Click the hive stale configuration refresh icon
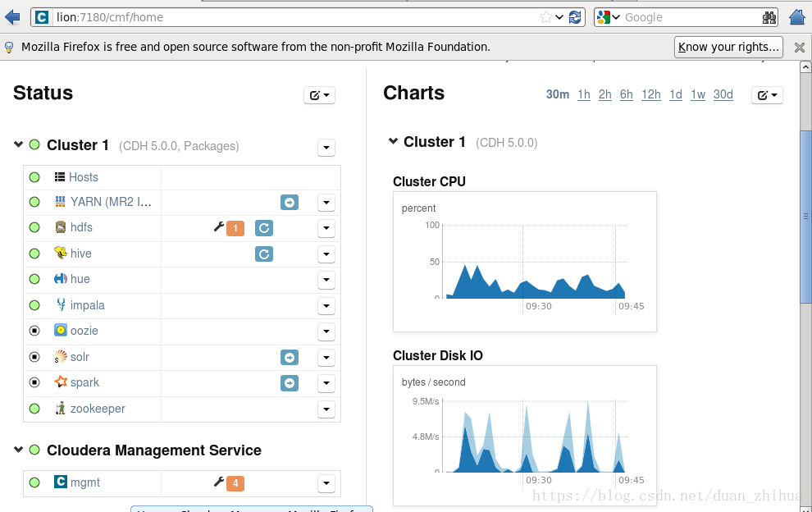The image size is (812, 512). point(263,254)
